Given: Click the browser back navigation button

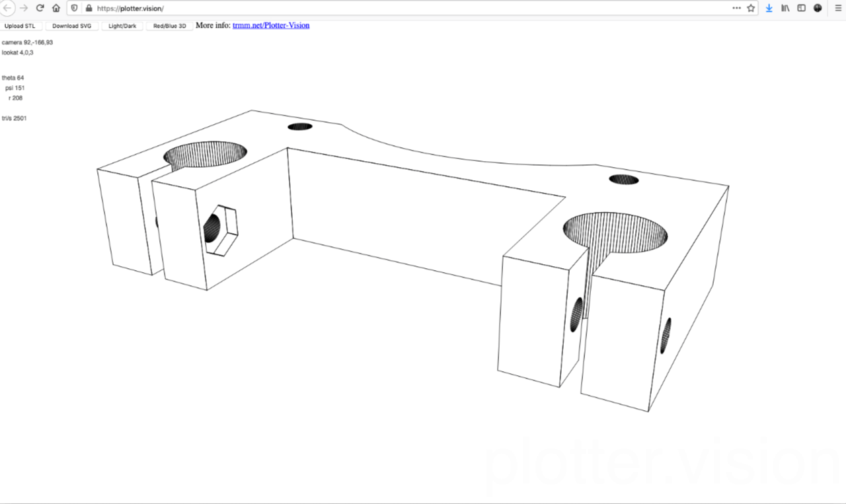Looking at the screenshot, I should [x=7, y=8].
